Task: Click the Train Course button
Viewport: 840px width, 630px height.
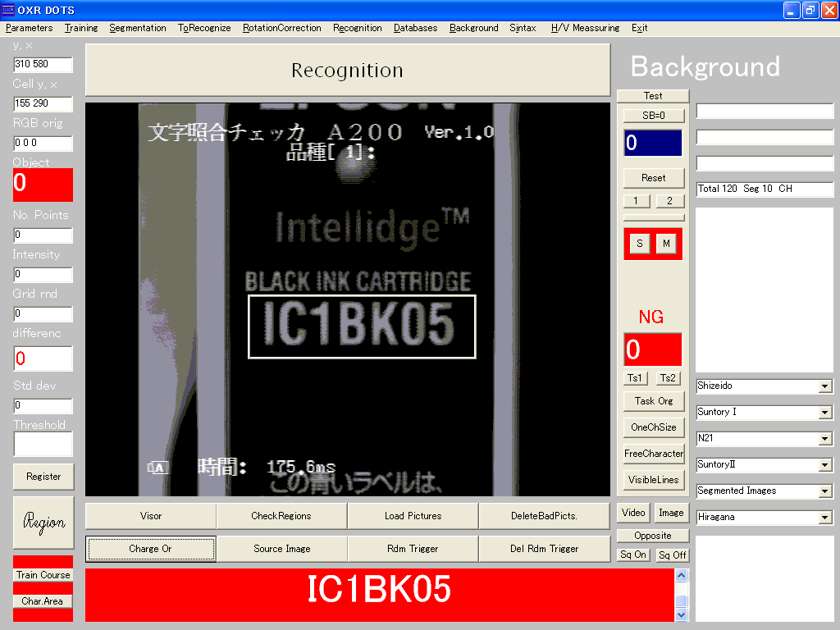Action: click(x=43, y=575)
